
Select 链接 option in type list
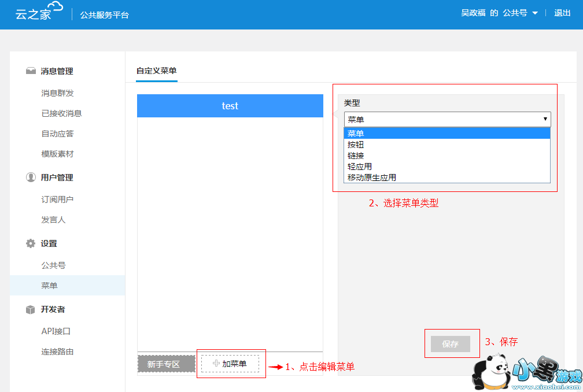pos(356,156)
